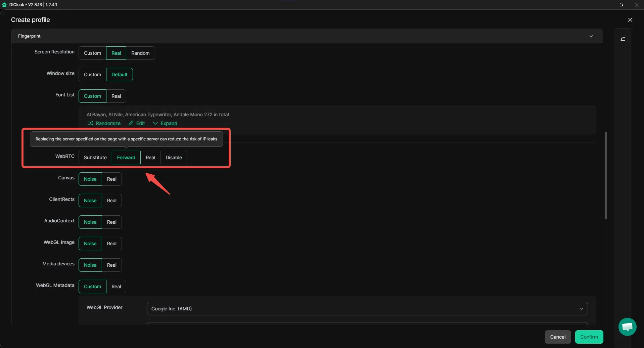The image size is (644, 348).
Task: Expand the full font list
Action: pos(165,123)
